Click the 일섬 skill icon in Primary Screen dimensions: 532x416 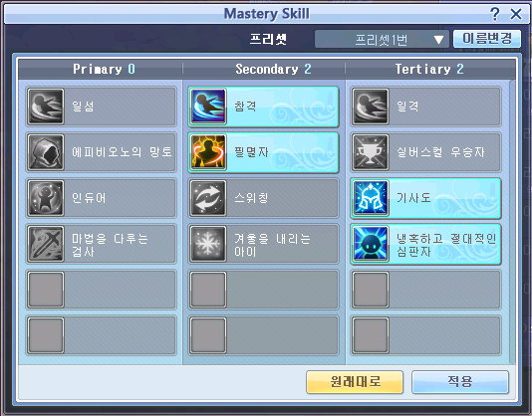[46, 106]
